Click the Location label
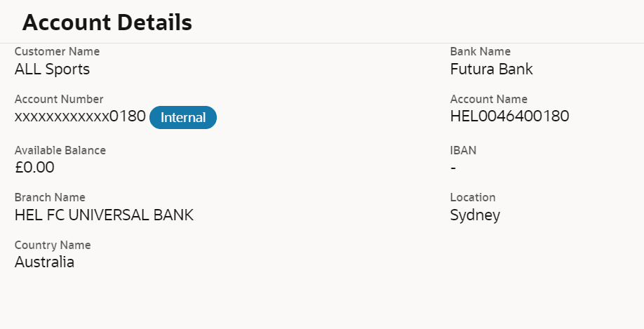This screenshot has width=644, height=329. coord(473,198)
